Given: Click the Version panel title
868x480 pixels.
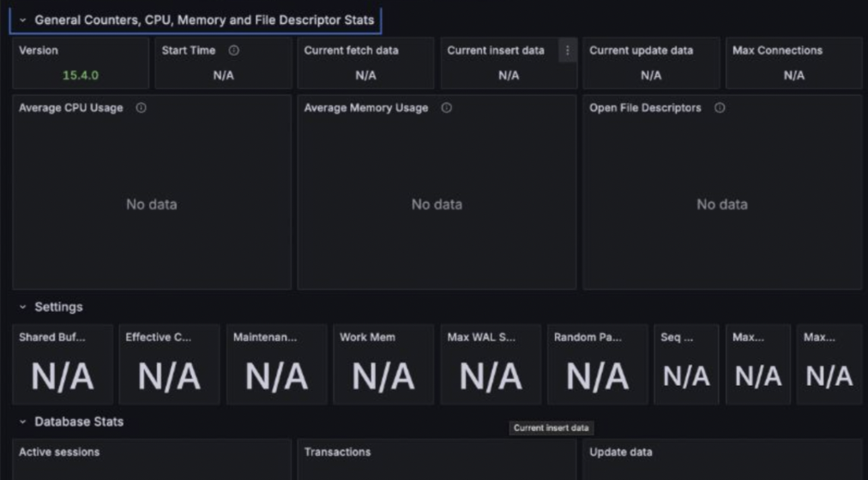Looking at the screenshot, I should [39, 51].
